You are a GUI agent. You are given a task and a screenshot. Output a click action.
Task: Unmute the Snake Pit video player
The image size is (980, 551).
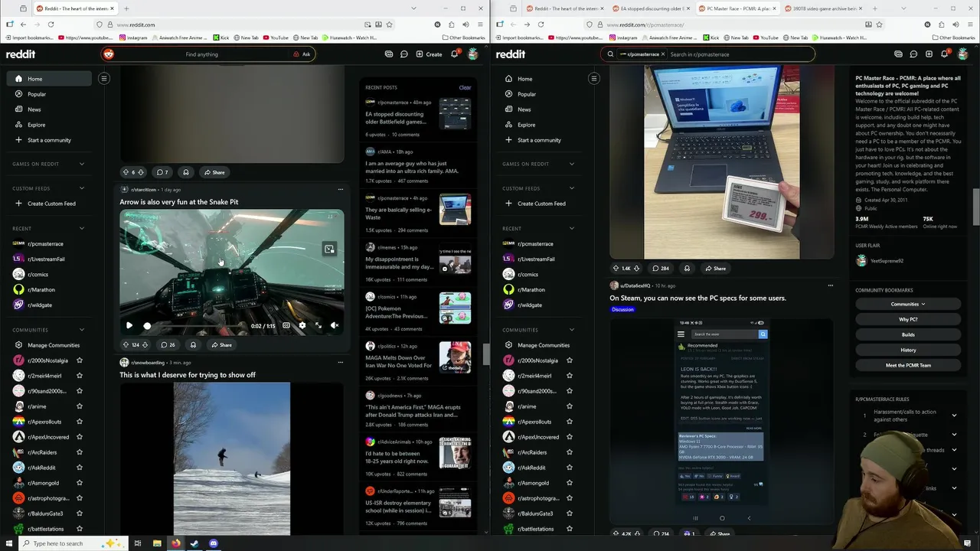point(335,325)
